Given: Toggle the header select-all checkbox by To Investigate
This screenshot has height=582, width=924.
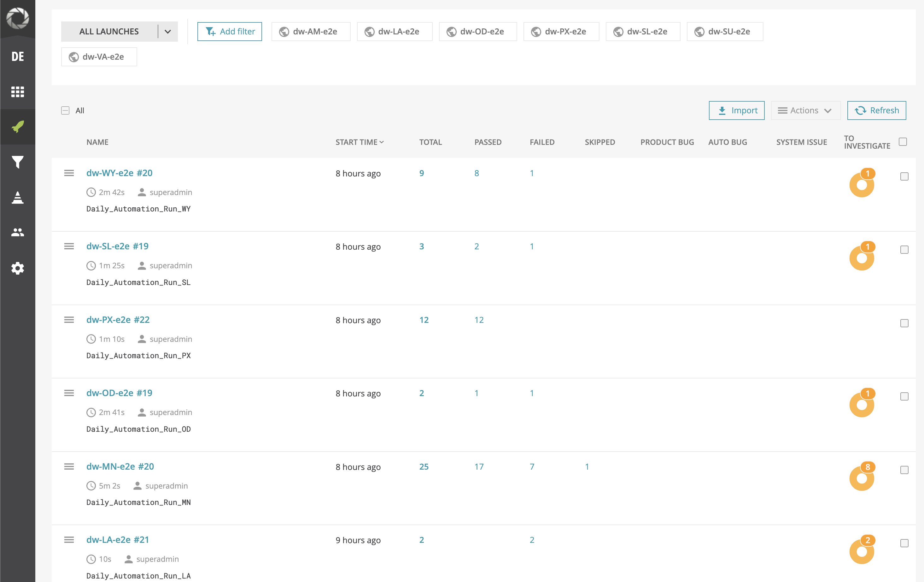Looking at the screenshot, I should [x=903, y=142].
